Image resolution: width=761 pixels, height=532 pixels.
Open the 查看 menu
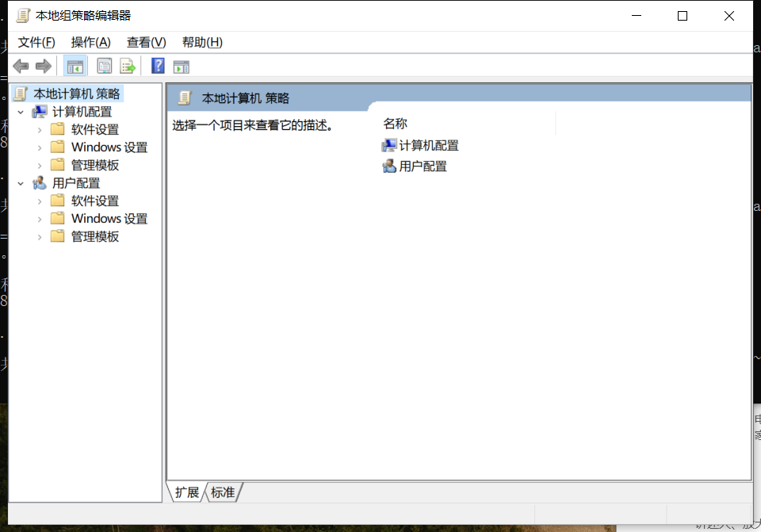[144, 42]
